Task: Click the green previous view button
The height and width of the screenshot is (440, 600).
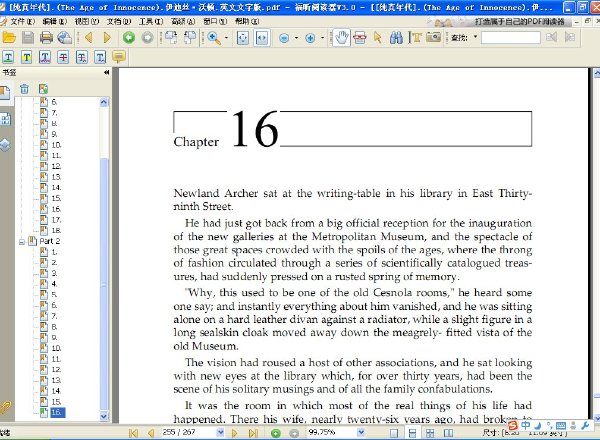Action: 129,37
